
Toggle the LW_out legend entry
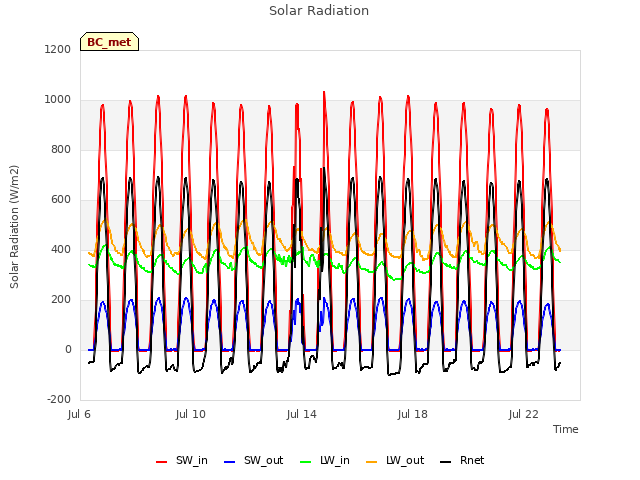click(x=395, y=460)
